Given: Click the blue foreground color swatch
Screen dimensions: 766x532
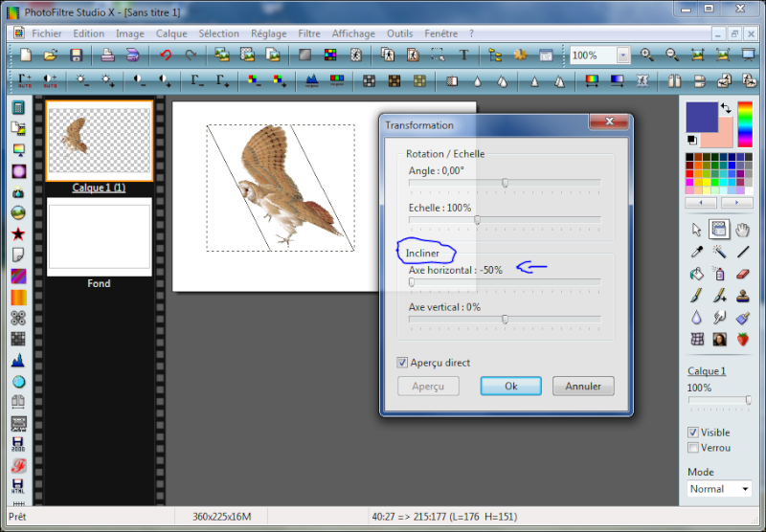Looking at the screenshot, I should (702, 117).
